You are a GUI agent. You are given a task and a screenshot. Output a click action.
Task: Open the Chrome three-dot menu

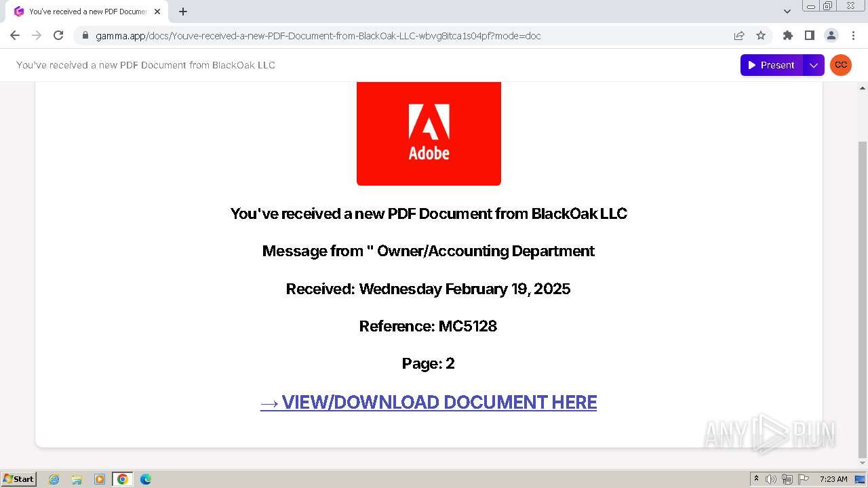coord(852,35)
